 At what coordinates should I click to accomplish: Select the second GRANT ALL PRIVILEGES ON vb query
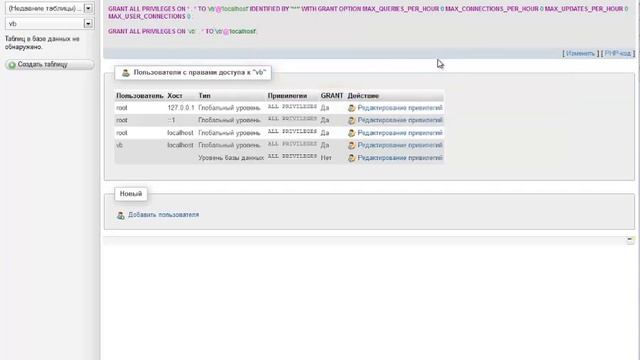182,31
